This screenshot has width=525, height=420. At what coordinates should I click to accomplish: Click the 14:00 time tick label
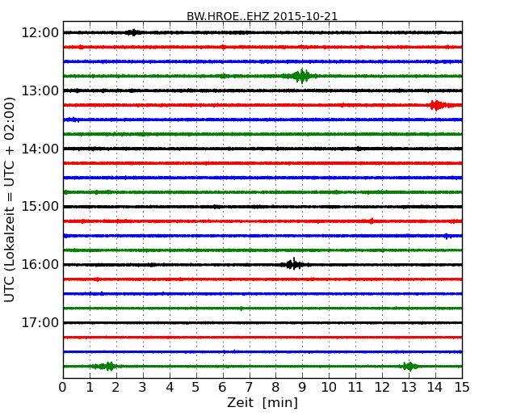coord(40,149)
